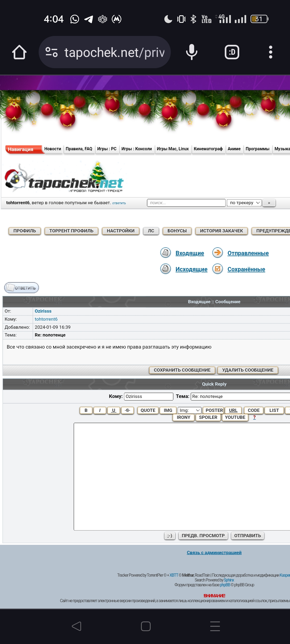
Task: Open the Кинематограф menu item
Action: click(208, 149)
